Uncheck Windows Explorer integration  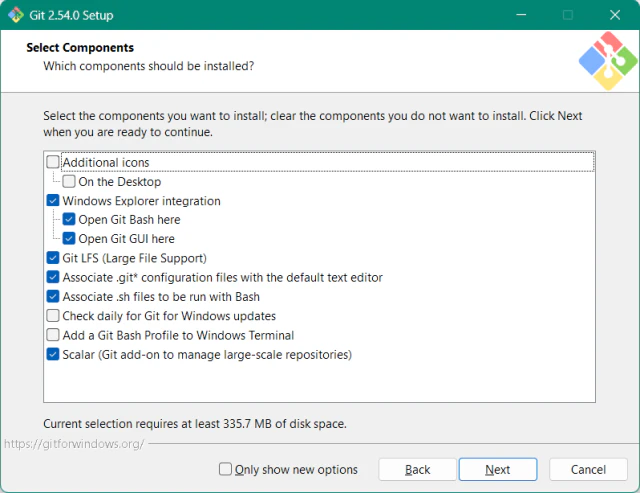point(53,200)
